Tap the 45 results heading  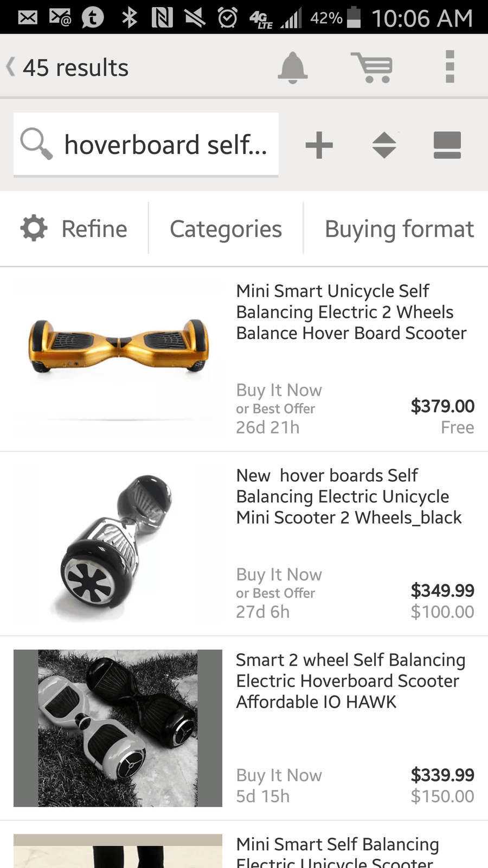coord(76,68)
